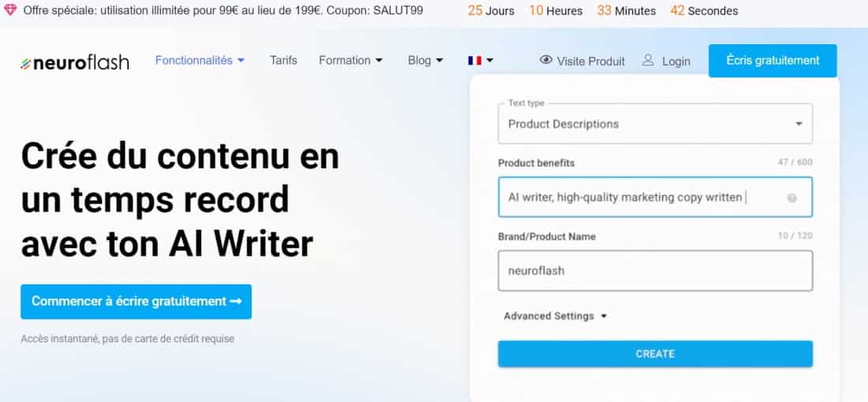Focus the Product benefits input field
Viewport: 868px width, 402px height.
pos(655,197)
